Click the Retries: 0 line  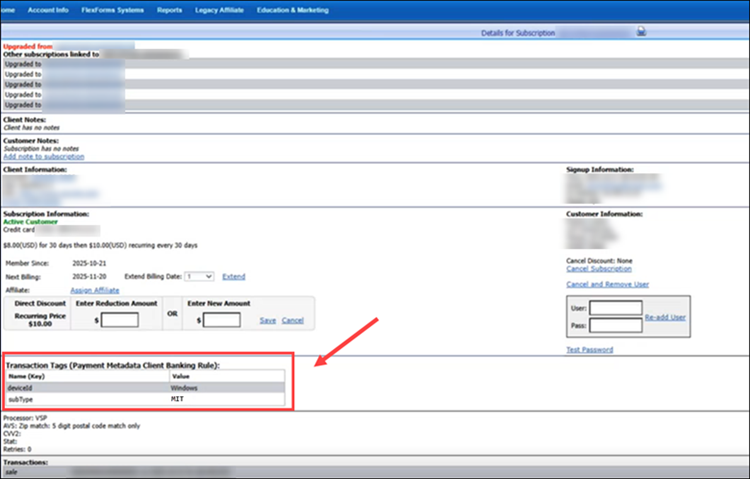[17, 449]
